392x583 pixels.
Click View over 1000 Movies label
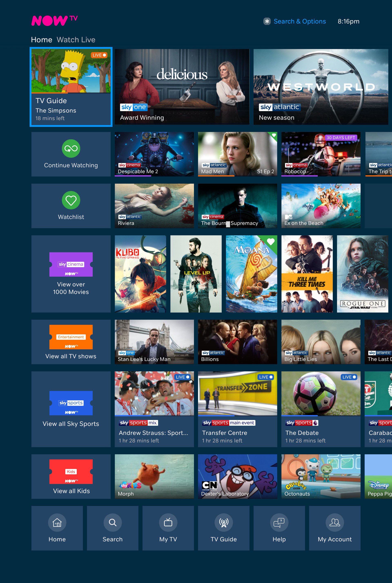(71, 288)
